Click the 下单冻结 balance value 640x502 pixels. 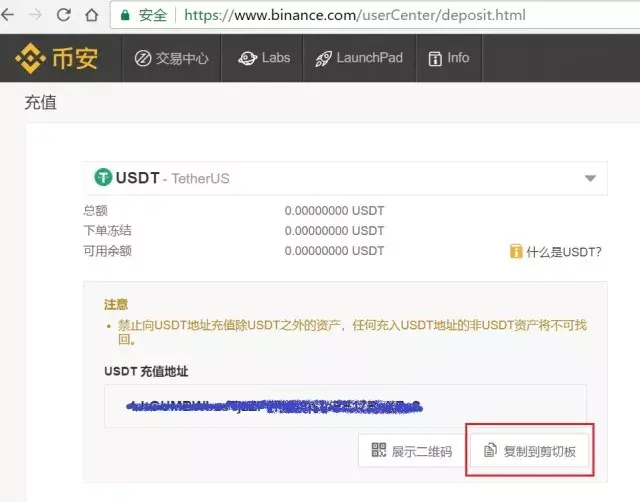coord(334,231)
